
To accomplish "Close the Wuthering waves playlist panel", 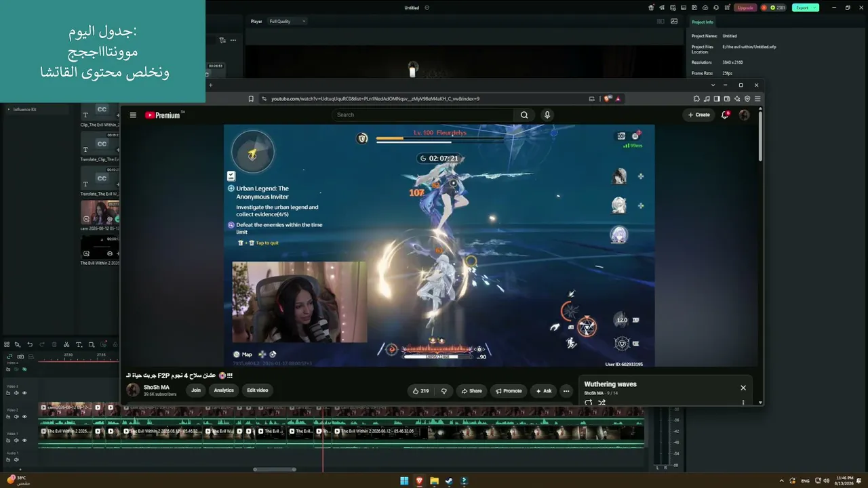I will (x=743, y=388).
